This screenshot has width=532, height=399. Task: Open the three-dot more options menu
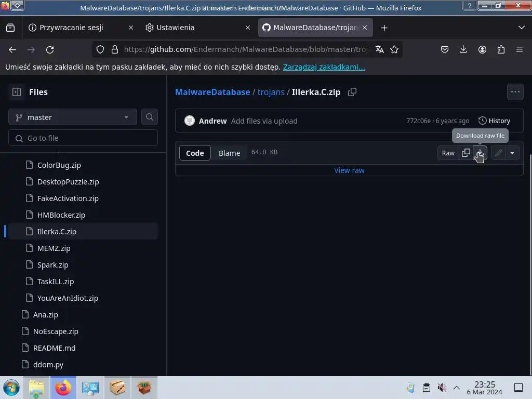pos(515,92)
